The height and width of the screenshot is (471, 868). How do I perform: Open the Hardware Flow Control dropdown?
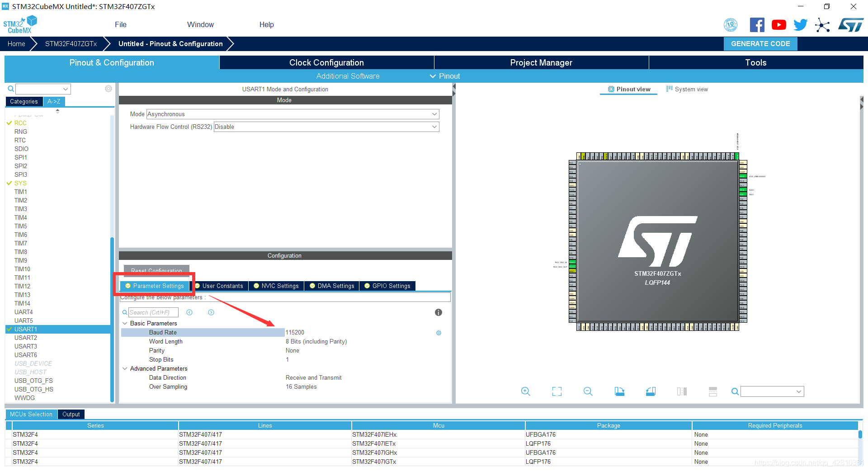326,127
